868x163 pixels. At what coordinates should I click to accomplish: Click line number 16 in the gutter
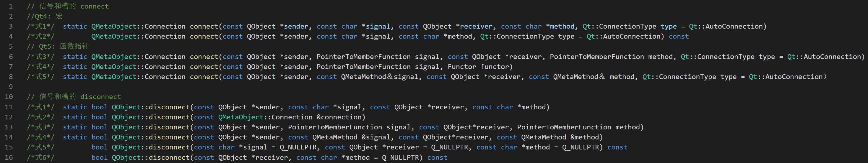pos(9,157)
